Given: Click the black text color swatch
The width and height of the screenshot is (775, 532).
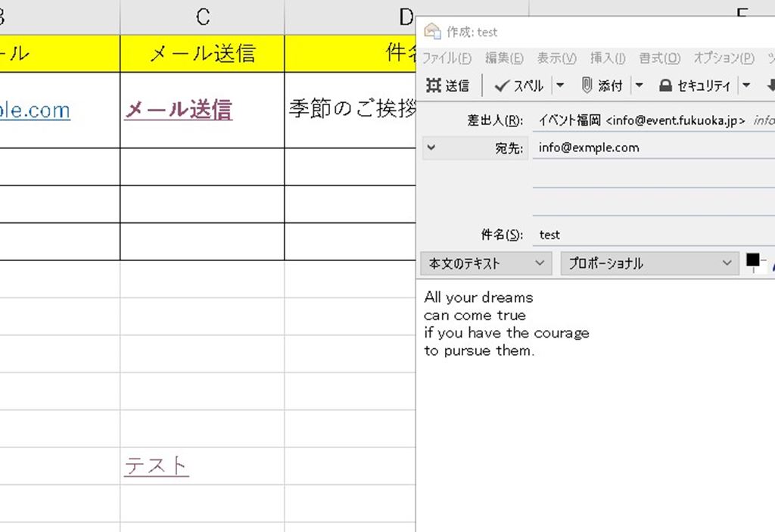Looking at the screenshot, I should [753, 260].
